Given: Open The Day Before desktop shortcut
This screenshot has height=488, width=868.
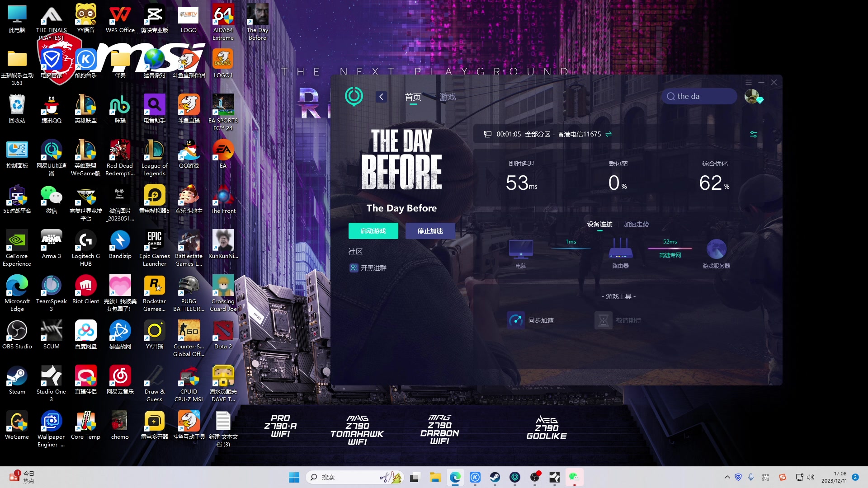Looking at the screenshot, I should coord(257,22).
